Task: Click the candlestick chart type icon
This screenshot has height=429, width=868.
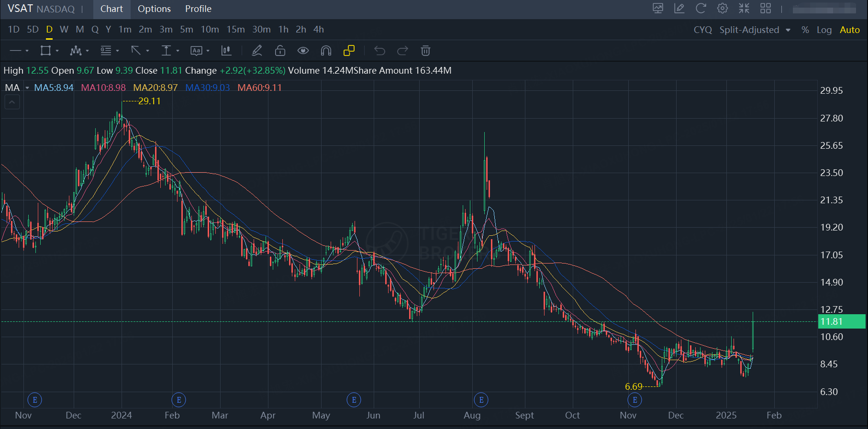Action: coord(226,51)
